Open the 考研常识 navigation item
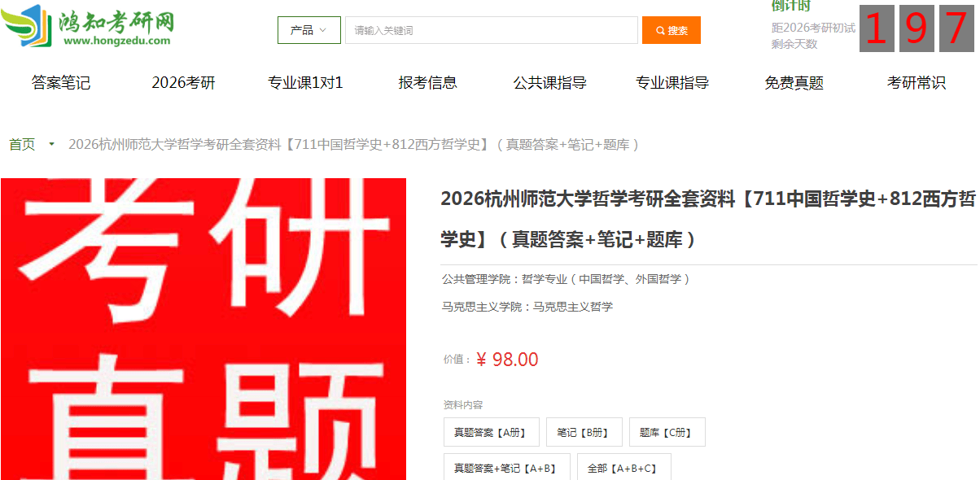Image resolution: width=980 pixels, height=480 pixels. click(917, 82)
